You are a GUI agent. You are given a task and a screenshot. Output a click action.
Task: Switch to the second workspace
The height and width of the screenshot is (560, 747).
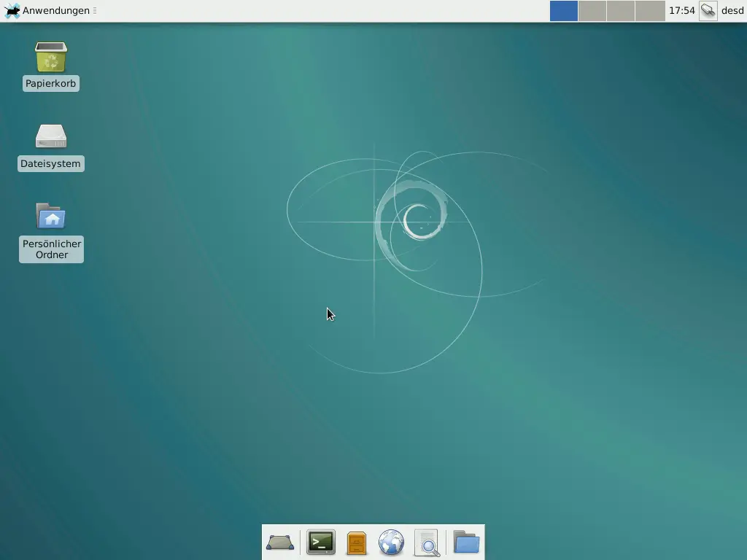(592, 11)
